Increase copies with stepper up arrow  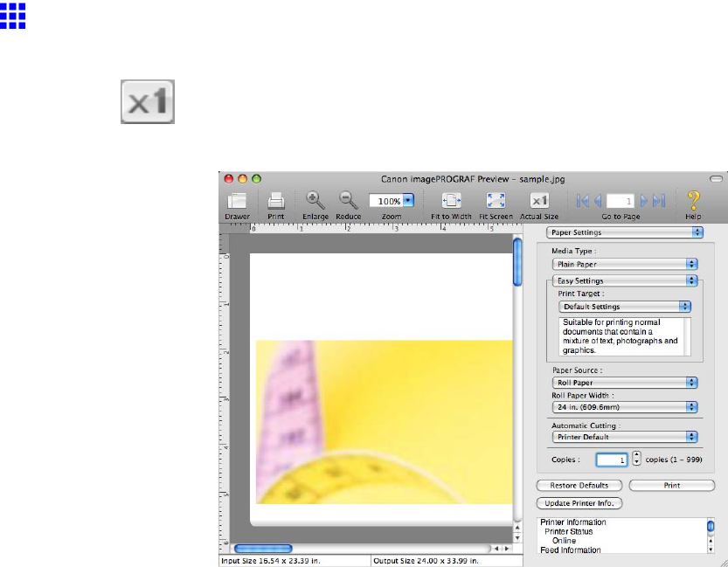636,454
